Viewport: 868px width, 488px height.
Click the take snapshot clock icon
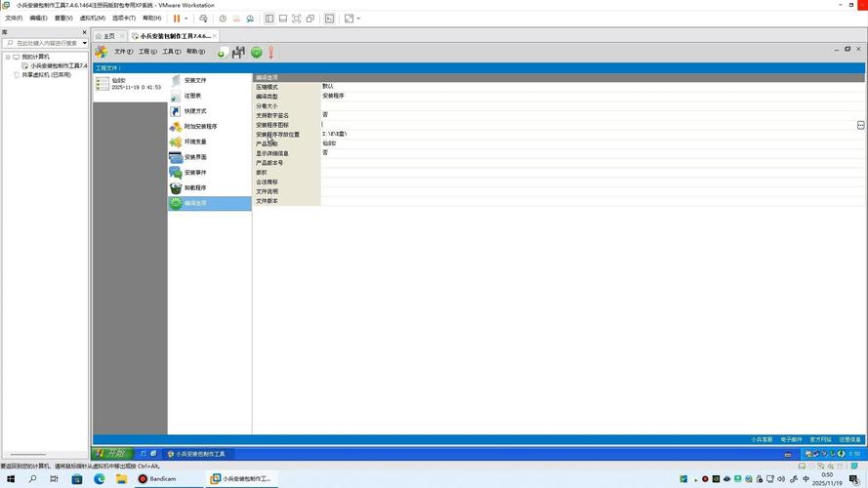[x=223, y=19]
